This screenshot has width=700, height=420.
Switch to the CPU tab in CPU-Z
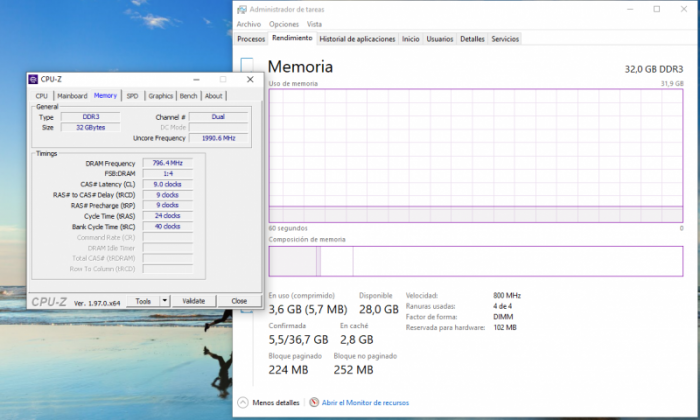click(x=42, y=96)
